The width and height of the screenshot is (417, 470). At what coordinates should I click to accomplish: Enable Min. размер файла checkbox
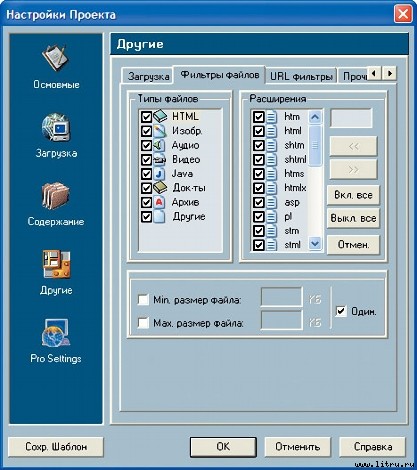pyautogui.click(x=143, y=300)
